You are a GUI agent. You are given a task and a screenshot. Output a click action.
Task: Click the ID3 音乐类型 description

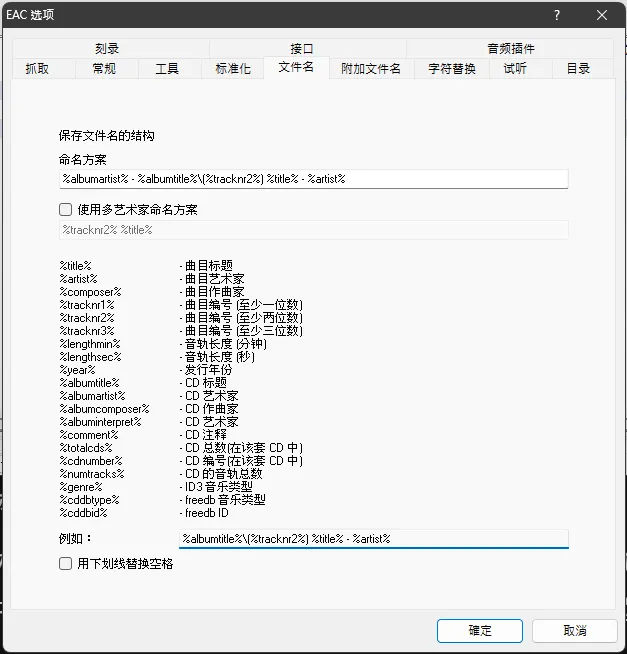click(x=219, y=487)
